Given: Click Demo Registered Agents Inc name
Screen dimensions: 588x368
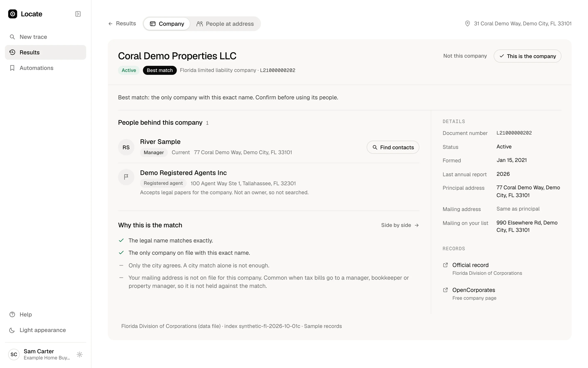Looking at the screenshot, I should [183, 173].
